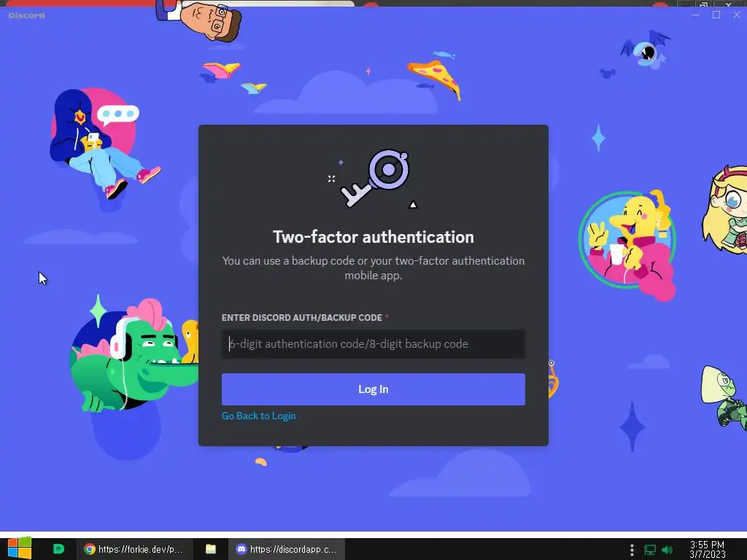This screenshot has height=560, width=747.
Task: Maximize the Discord window
Action: click(x=716, y=15)
